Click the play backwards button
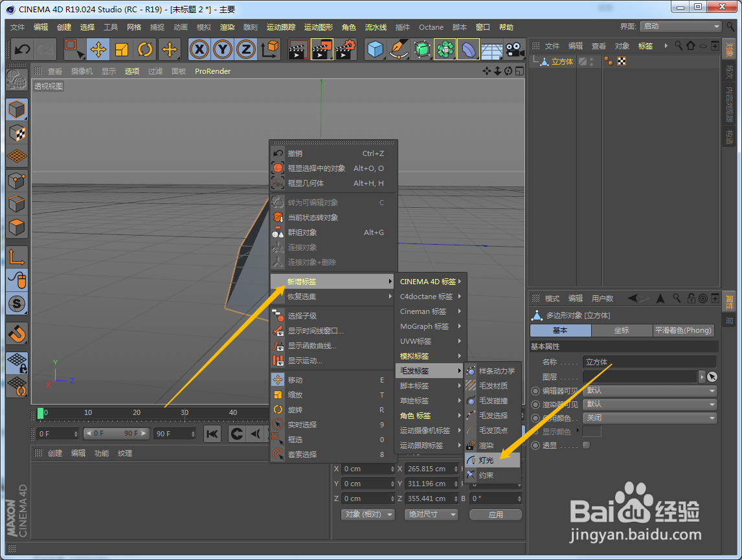This screenshot has height=560, width=742. pyautogui.click(x=256, y=434)
